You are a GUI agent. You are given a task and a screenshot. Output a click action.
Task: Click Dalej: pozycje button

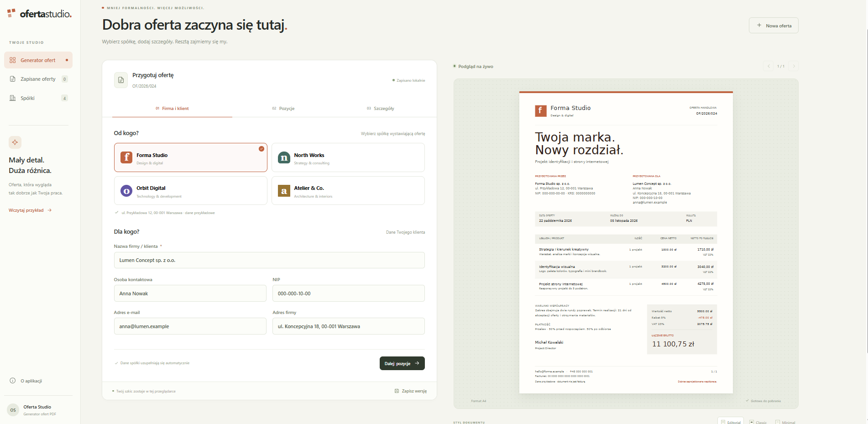pos(402,363)
